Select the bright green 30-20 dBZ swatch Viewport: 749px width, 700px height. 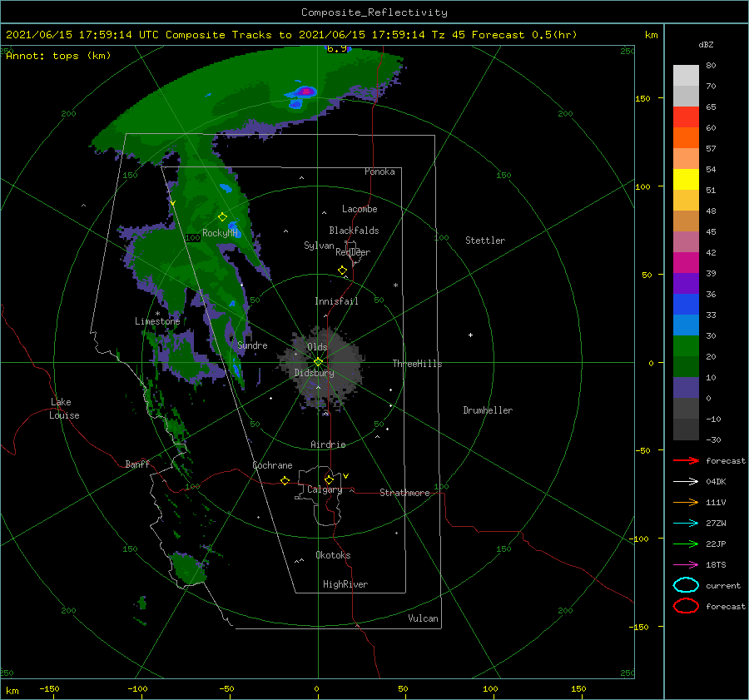[686, 346]
